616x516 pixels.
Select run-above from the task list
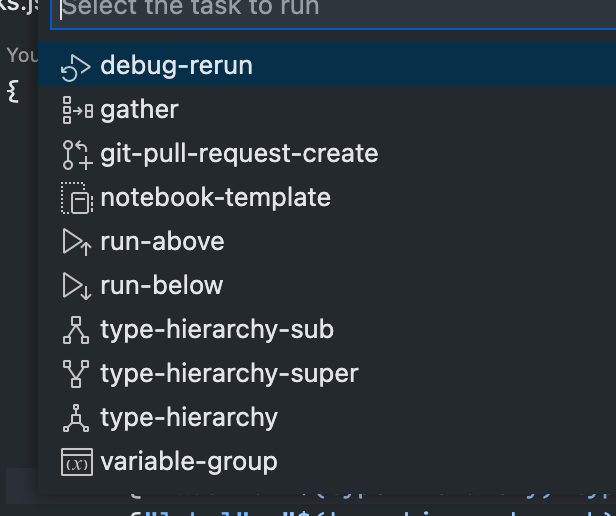pos(162,242)
